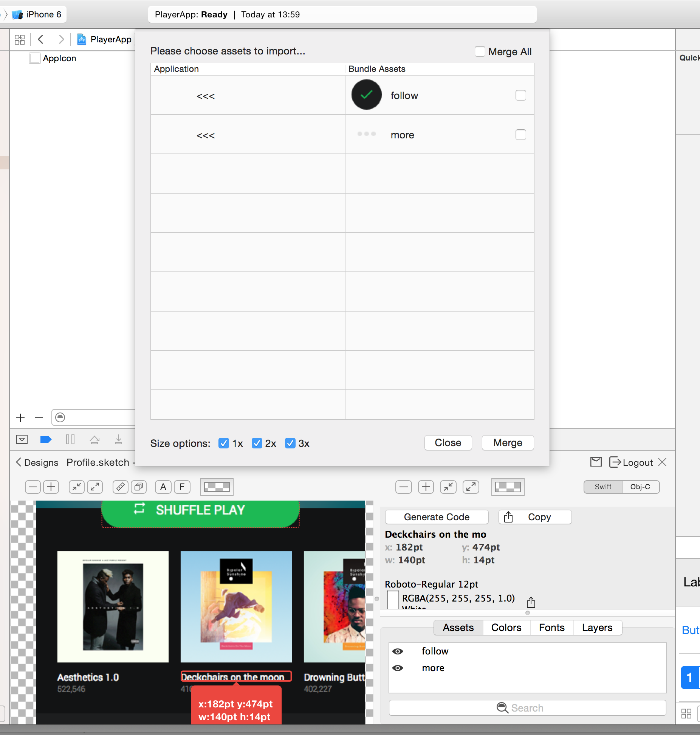The width and height of the screenshot is (700, 735).
Task: Select the ruler measurement tool
Action: 121,487
